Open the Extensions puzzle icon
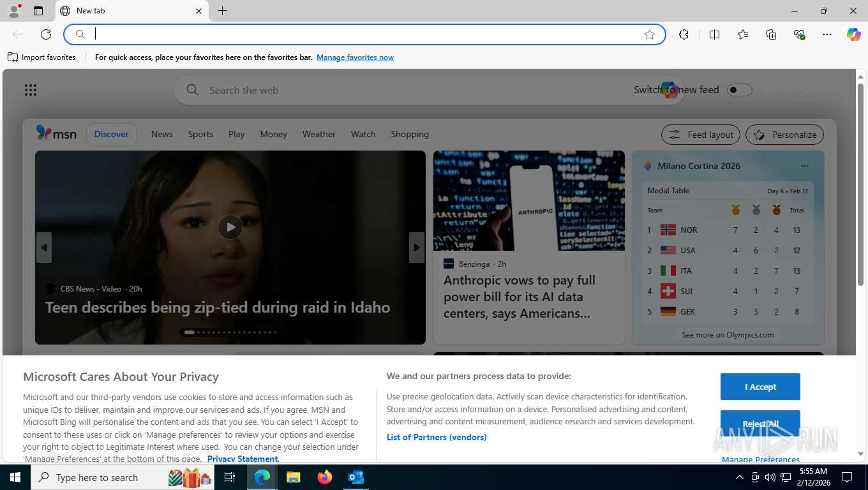This screenshot has height=490, width=868. pyautogui.click(x=684, y=34)
